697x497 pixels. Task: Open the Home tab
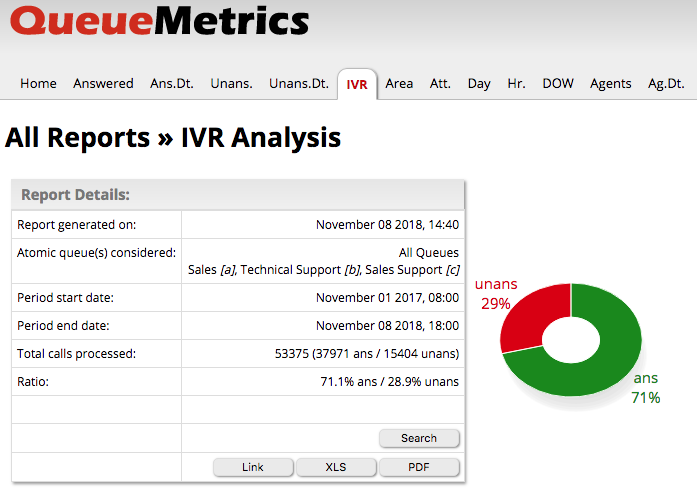(x=38, y=84)
